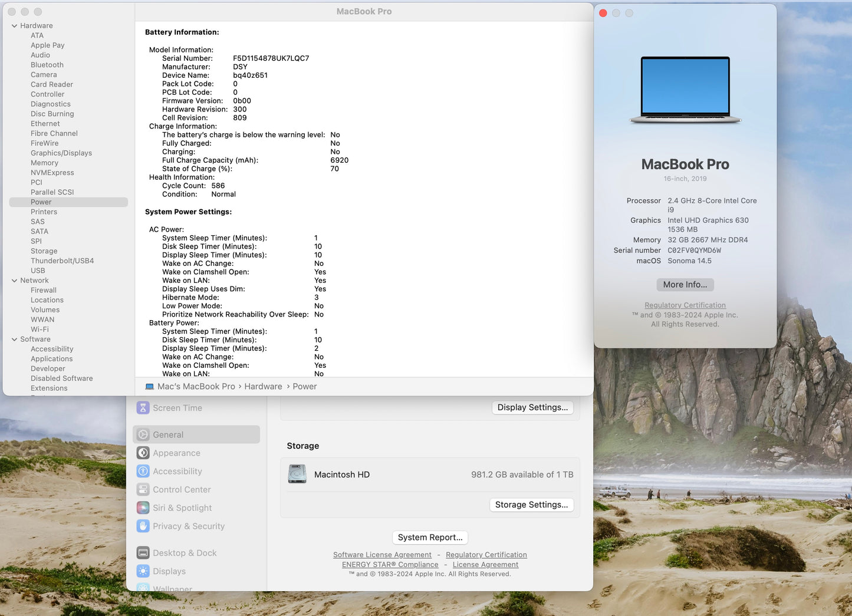Click Hardware in the breadcrumb path
The height and width of the screenshot is (616, 852).
click(263, 386)
